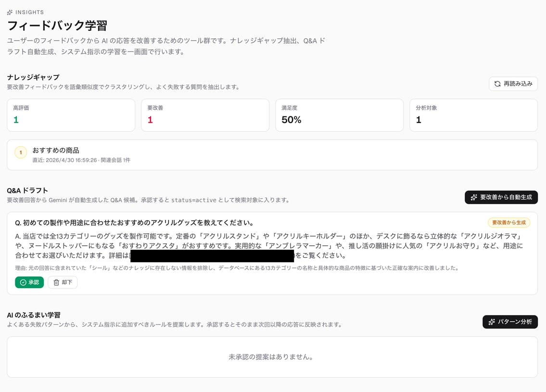546x392 pixels.
Task: Click the ナレッジギャップ section description text
Action: point(123,87)
